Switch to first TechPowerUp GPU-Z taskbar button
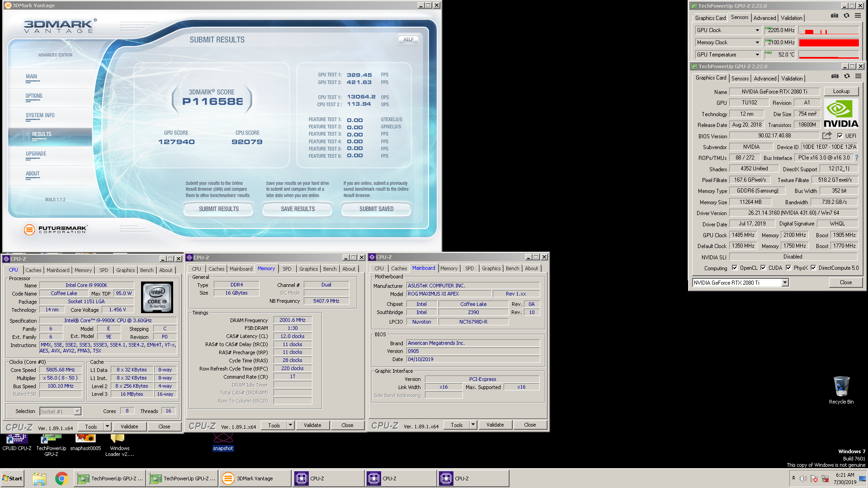Image resolution: width=868 pixels, height=488 pixels. click(111, 479)
